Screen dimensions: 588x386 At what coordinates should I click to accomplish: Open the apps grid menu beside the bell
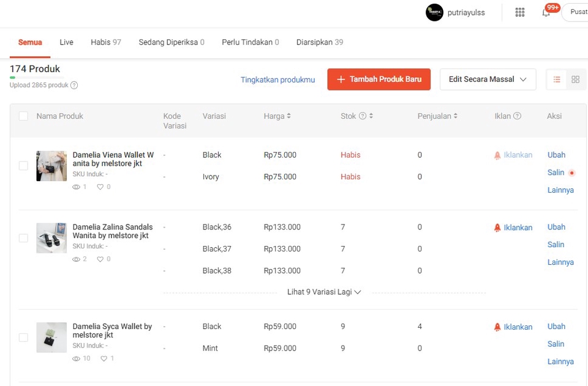(519, 12)
